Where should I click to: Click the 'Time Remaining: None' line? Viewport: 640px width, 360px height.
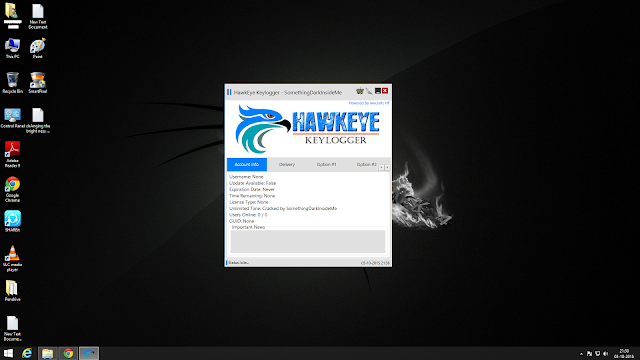pos(252,196)
